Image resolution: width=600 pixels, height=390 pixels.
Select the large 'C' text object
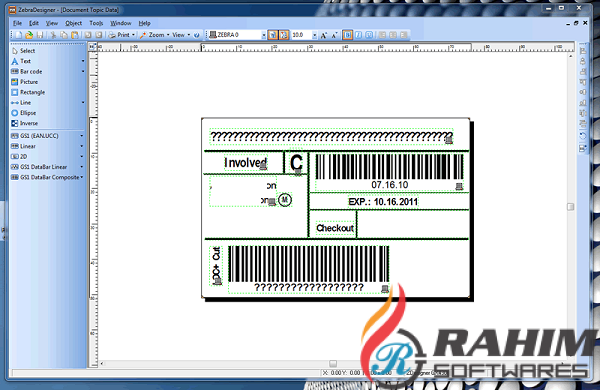(296, 163)
